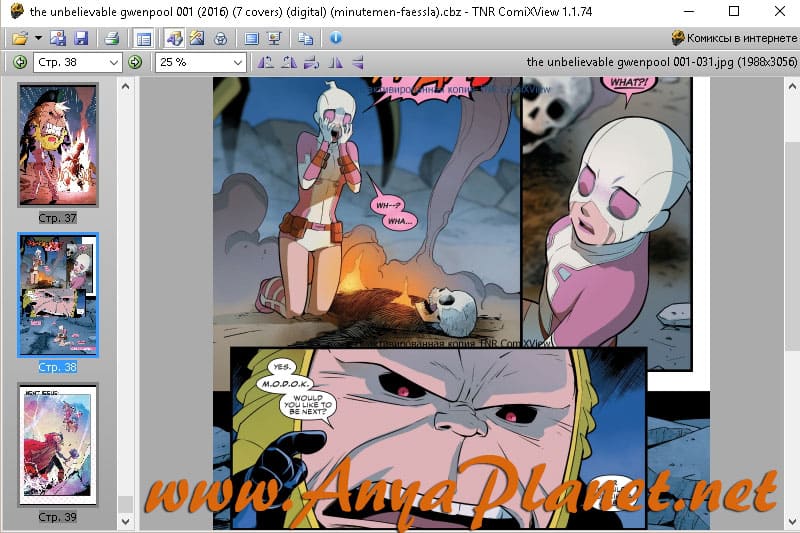
Task: Rotate page counterclockwise icon
Action: (x=265, y=62)
